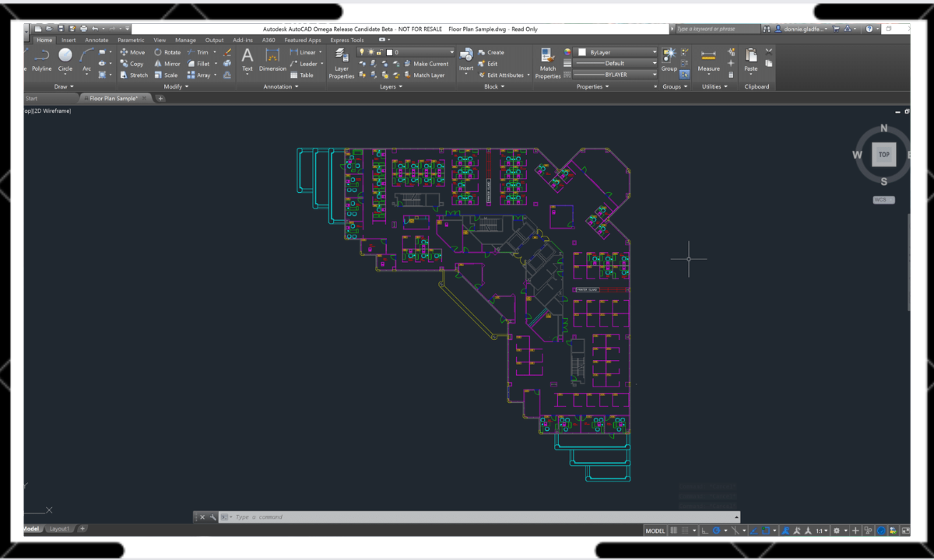The width and height of the screenshot is (934, 560).
Task: Toggle ortho mode in the status bar
Action: (x=705, y=530)
